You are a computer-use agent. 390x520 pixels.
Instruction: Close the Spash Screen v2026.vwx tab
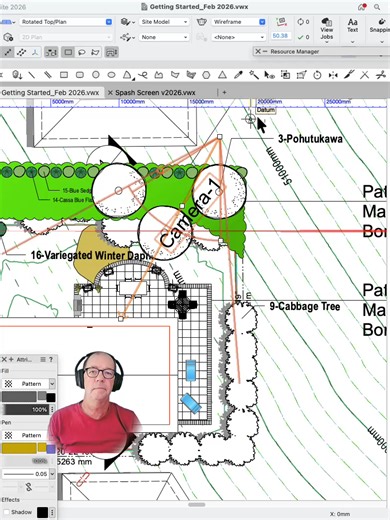110,93
